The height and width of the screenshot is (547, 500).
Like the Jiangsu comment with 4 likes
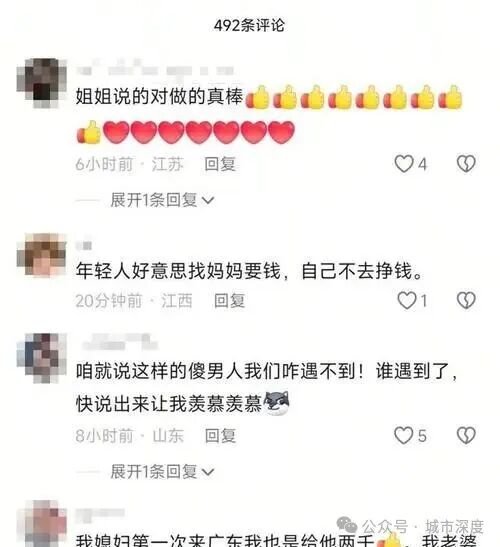click(x=404, y=164)
